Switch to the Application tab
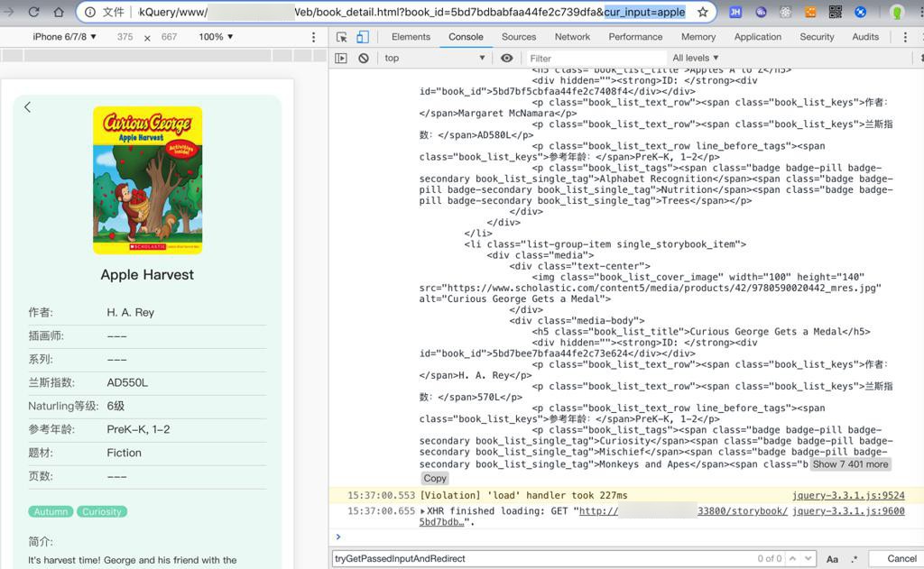This screenshot has height=569, width=924. (x=757, y=36)
